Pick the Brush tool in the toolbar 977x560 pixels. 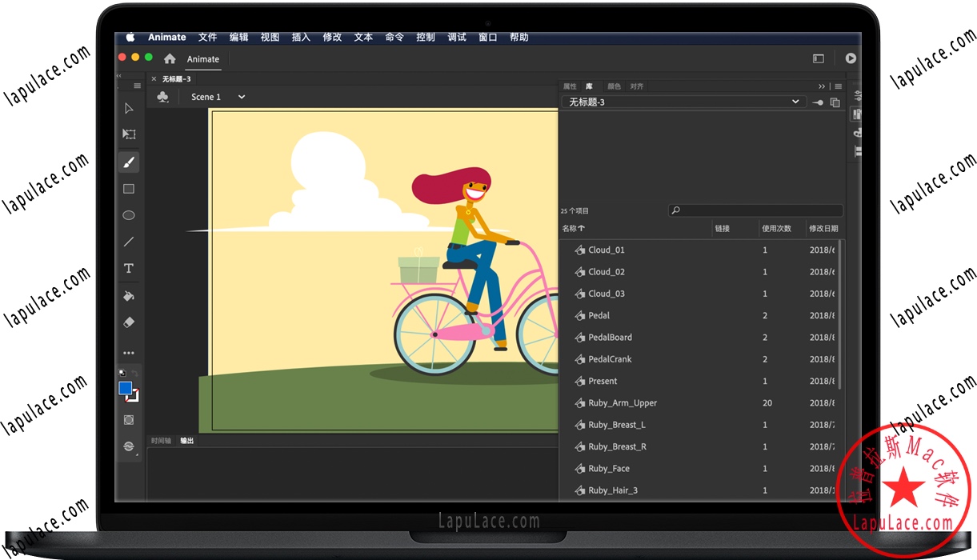click(129, 162)
